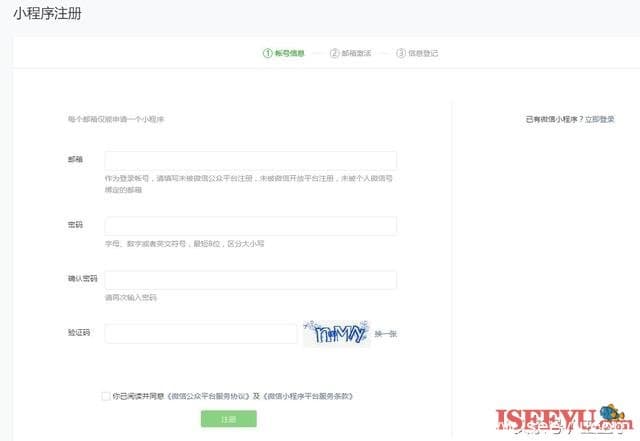640x441 pixels.
Task: Tick the agreement checkbox for service terms
Action: coord(106,396)
